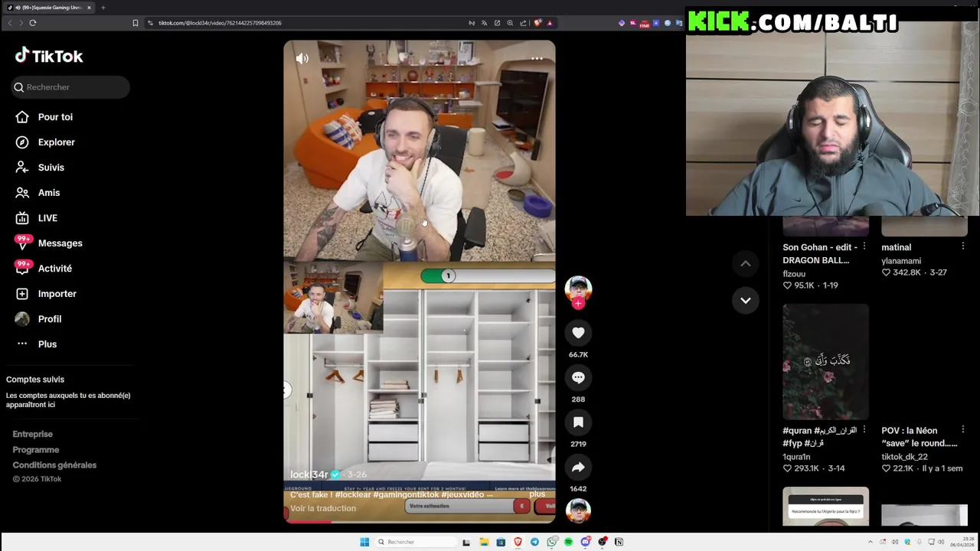Open Messages in sidebar
Viewport: 980px width, 551px height.
click(49, 243)
